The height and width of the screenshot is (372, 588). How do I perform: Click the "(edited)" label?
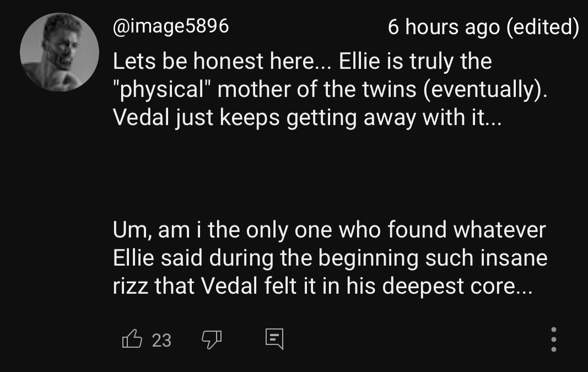pos(542,26)
